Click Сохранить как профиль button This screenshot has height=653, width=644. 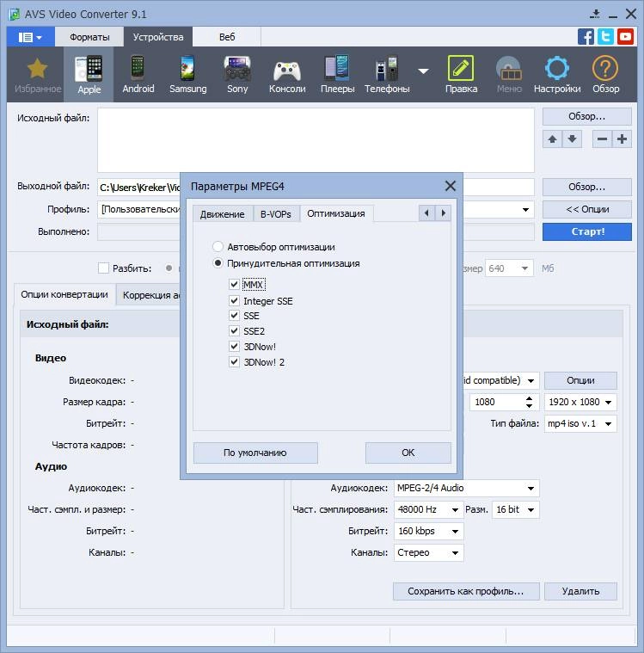(466, 591)
